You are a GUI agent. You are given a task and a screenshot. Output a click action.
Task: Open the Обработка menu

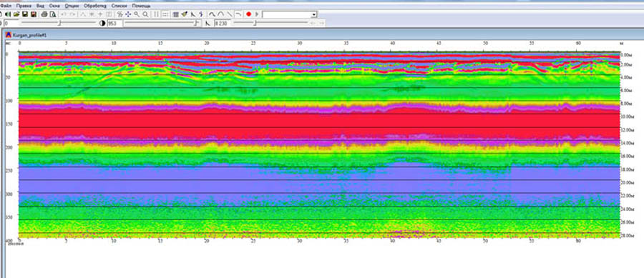tap(95, 6)
